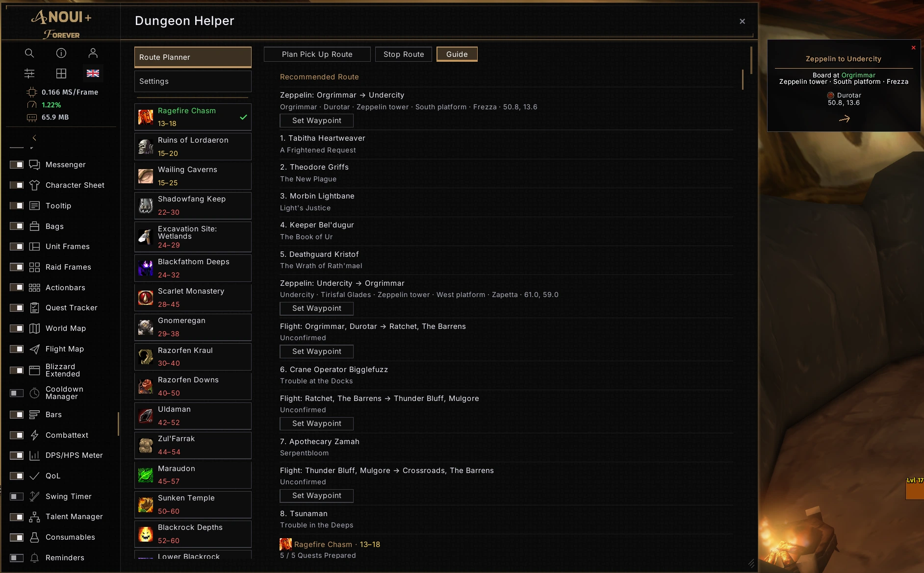Open the Bags module
The width and height of the screenshot is (924, 573).
[x=54, y=226]
